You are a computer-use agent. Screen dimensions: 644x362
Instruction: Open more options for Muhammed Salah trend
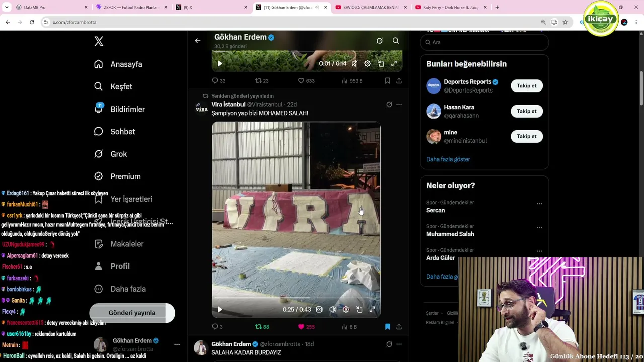(x=539, y=227)
